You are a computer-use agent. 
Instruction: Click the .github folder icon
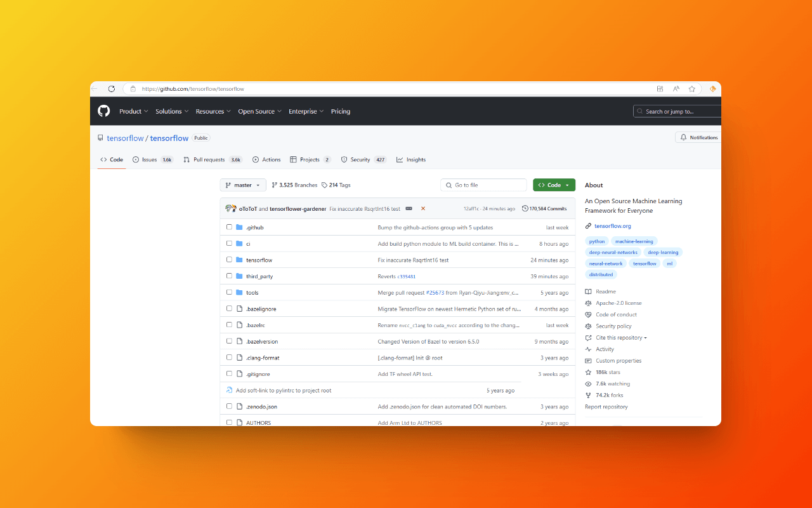tap(239, 227)
